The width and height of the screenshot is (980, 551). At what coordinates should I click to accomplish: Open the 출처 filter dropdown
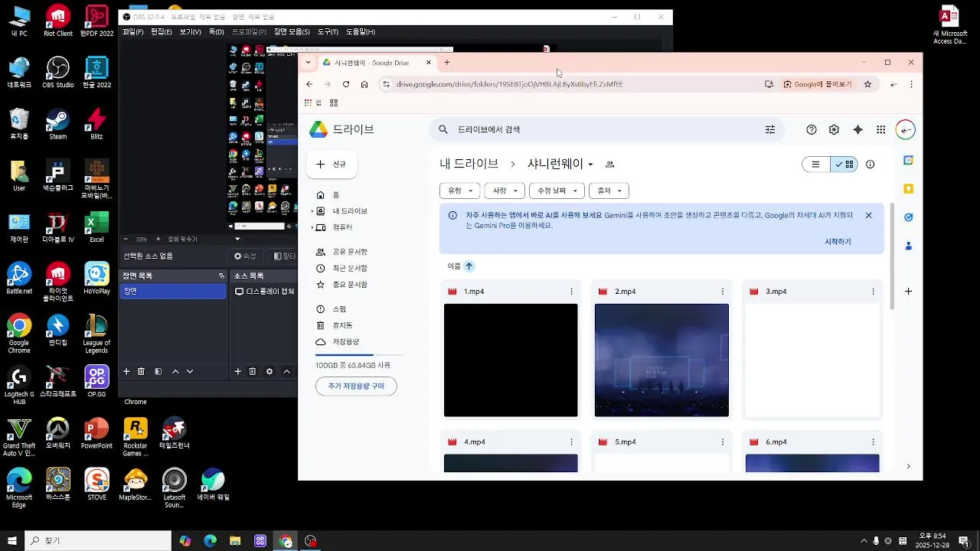[x=609, y=191]
